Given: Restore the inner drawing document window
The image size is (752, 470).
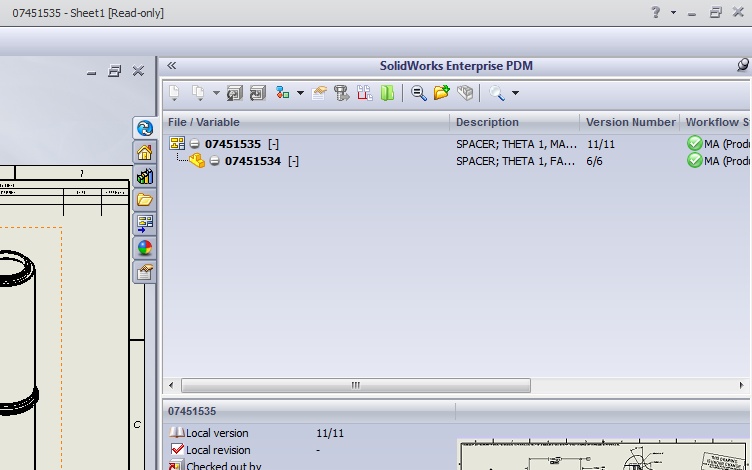Looking at the screenshot, I should [x=114, y=71].
